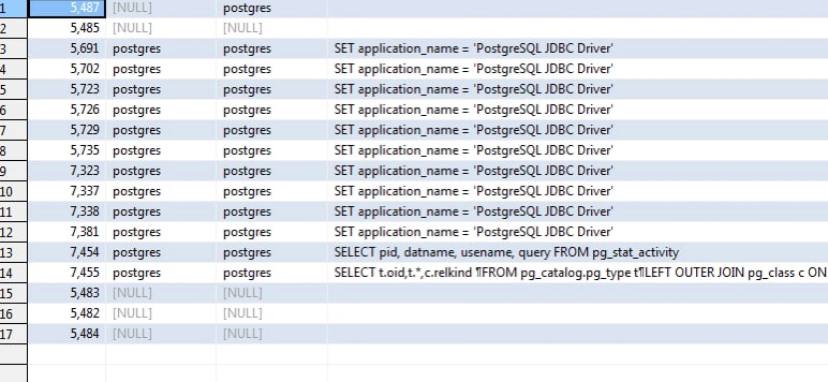
Task: Click the JDBC Driver query for pid 5,726
Action: (577, 109)
